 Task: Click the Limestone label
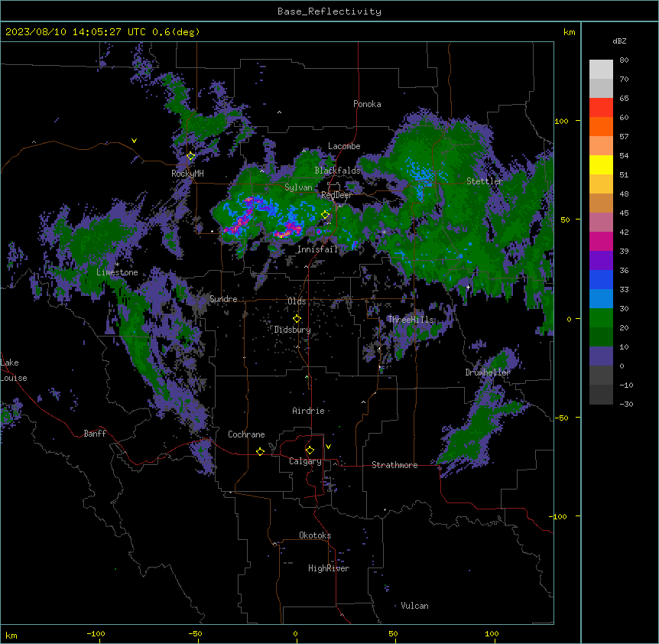tap(117, 272)
